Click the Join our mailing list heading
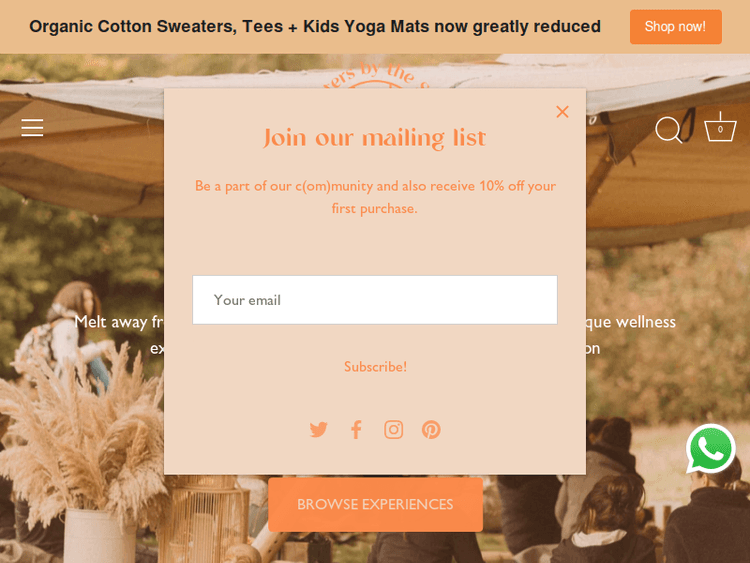The width and height of the screenshot is (750, 563). (375, 138)
